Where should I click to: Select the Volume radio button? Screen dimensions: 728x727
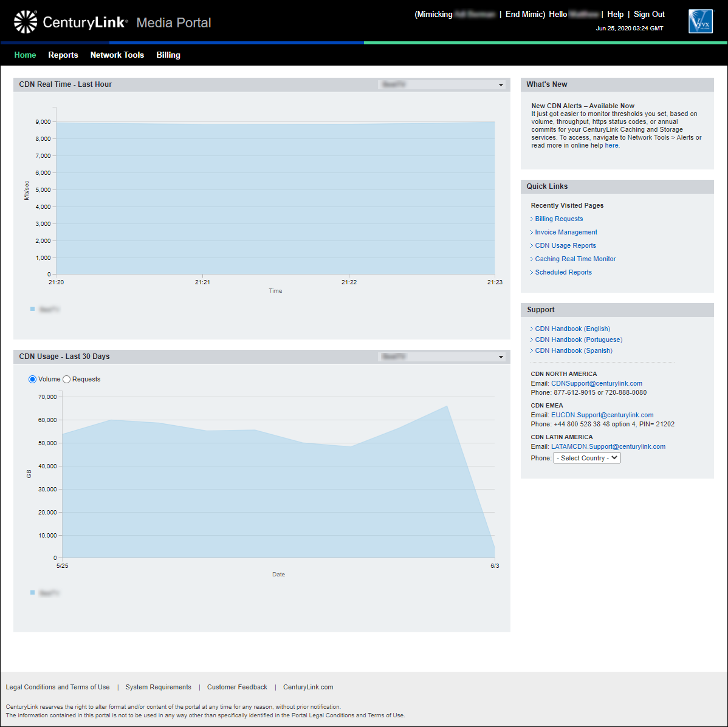click(x=32, y=380)
